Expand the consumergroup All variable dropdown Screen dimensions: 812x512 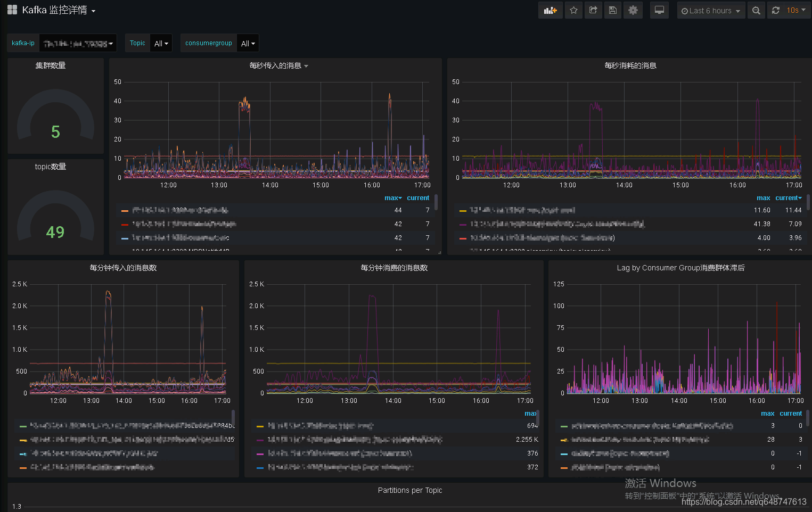point(248,43)
